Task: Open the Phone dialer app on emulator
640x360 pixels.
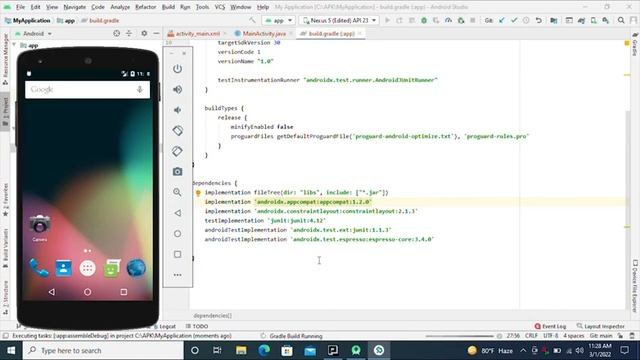Action: click(39, 268)
